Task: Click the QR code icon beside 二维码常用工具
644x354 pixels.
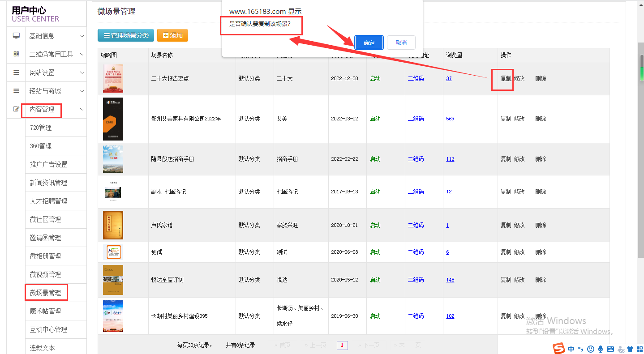Action: [16, 54]
